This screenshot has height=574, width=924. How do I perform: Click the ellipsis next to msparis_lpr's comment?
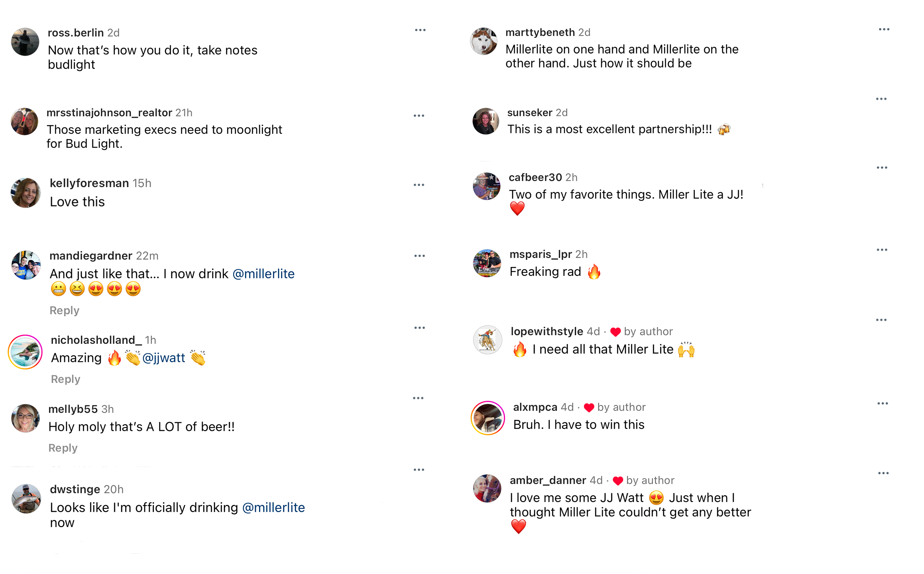pos(881,250)
